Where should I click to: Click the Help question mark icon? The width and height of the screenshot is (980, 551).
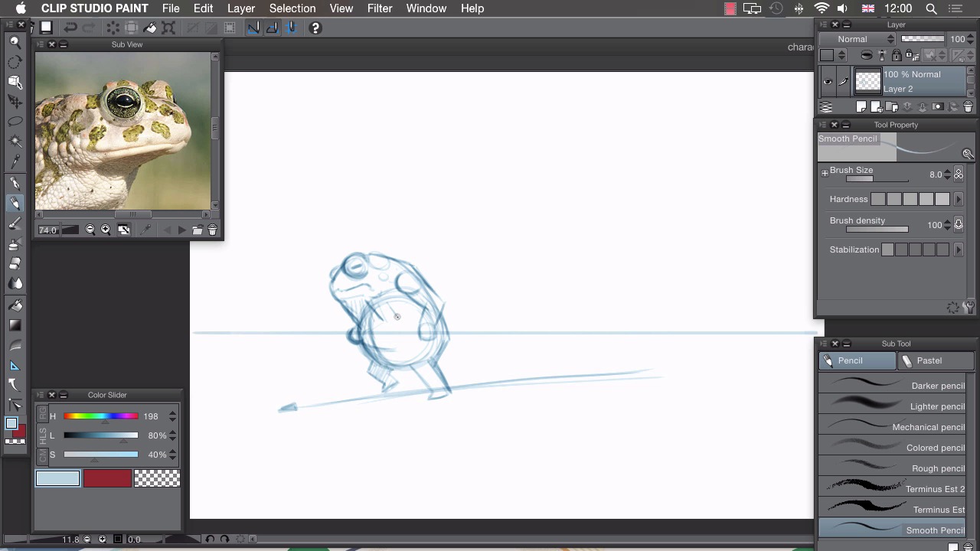tap(315, 28)
